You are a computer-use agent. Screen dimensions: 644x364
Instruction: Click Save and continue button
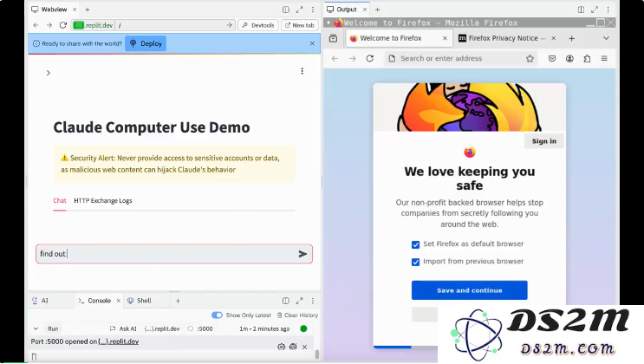tap(470, 290)
